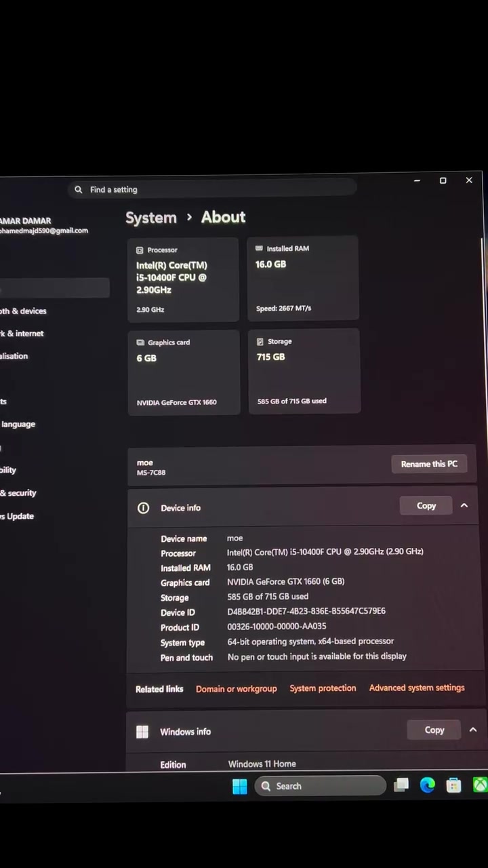This screenshot has width=488, height=868.
Task: Select the 'language' sidebar item
Action: tap(18, 425)
